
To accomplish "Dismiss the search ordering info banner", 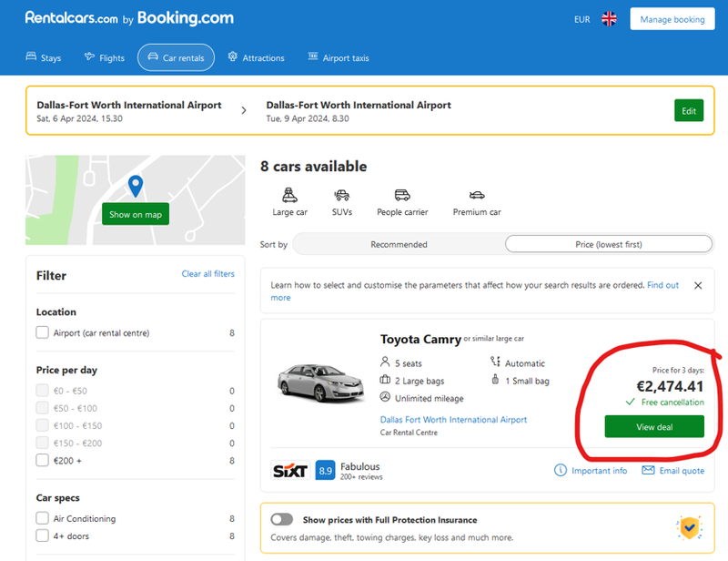I will [x=698, y=285].
